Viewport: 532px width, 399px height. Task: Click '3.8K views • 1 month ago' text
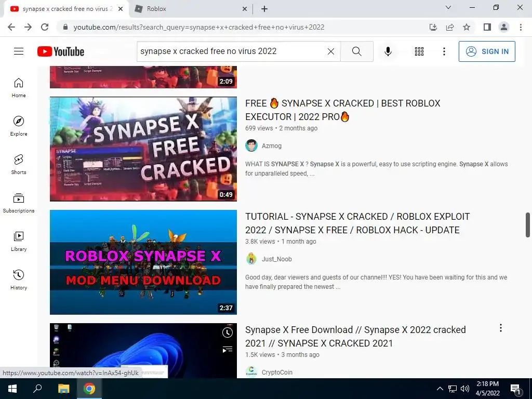(x=281, y=242)
